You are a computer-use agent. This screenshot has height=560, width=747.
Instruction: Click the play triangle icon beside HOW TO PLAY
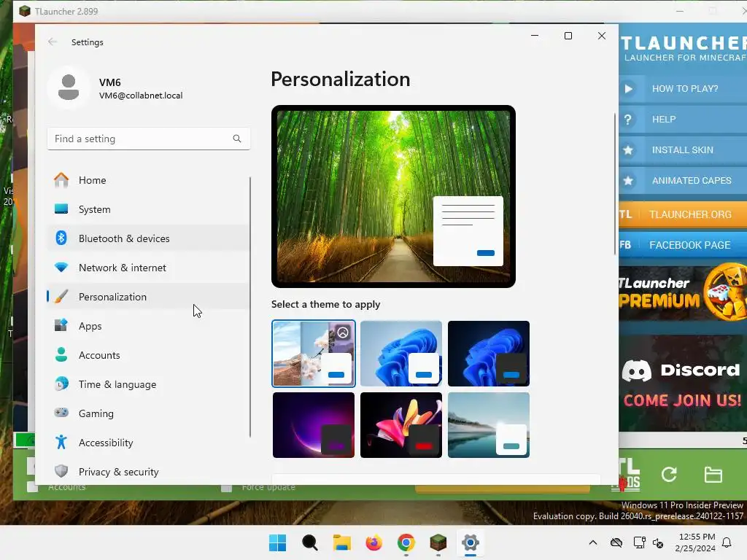(628, 88)
